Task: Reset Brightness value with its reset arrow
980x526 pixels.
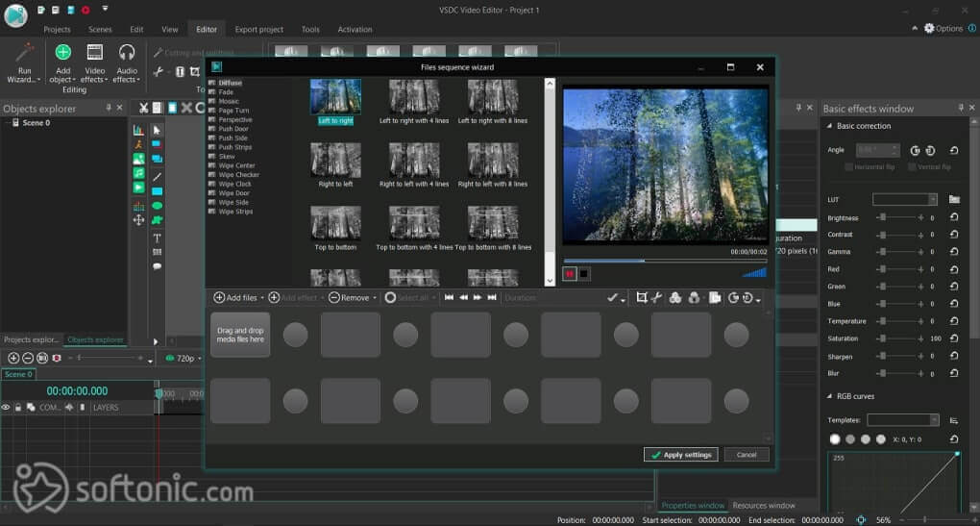Action: (954, 217)
